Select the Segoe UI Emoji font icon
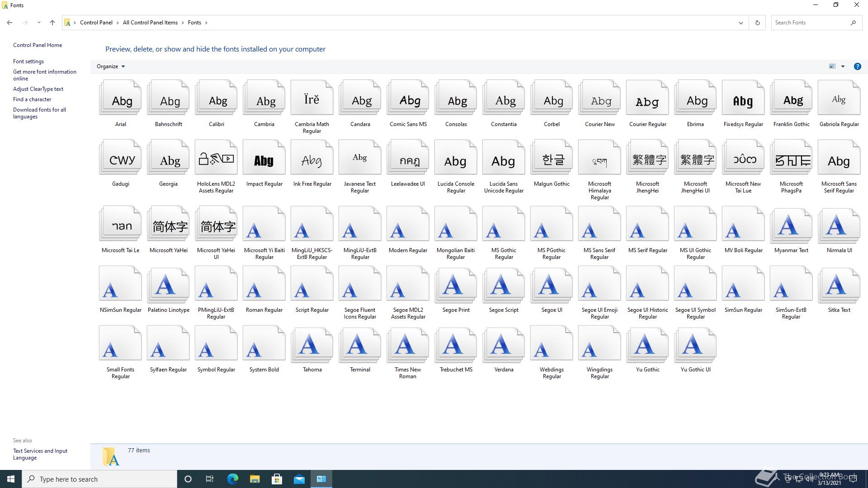868x488 pixels. click(x=599, y=286)
